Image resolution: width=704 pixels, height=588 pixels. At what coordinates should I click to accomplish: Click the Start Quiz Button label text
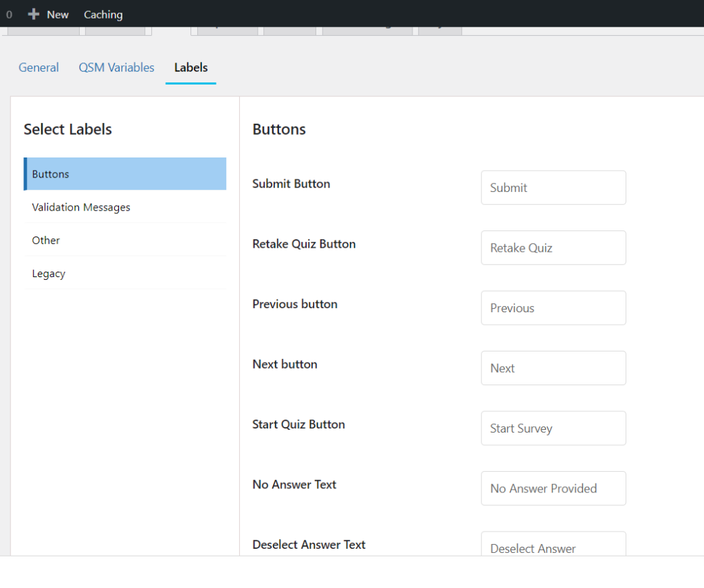298,424
